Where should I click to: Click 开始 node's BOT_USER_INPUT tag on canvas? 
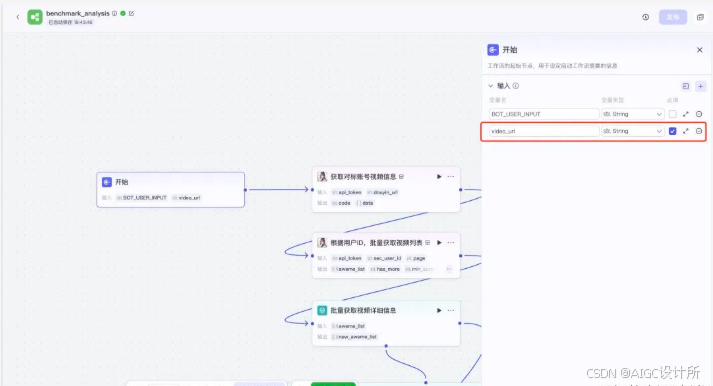click(x=142, y=198)
